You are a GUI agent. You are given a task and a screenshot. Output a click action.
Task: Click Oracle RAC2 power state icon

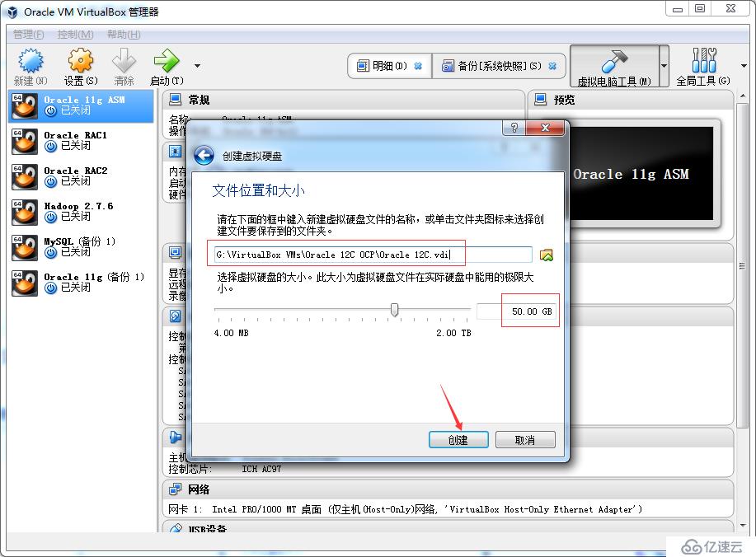[50, 181]
